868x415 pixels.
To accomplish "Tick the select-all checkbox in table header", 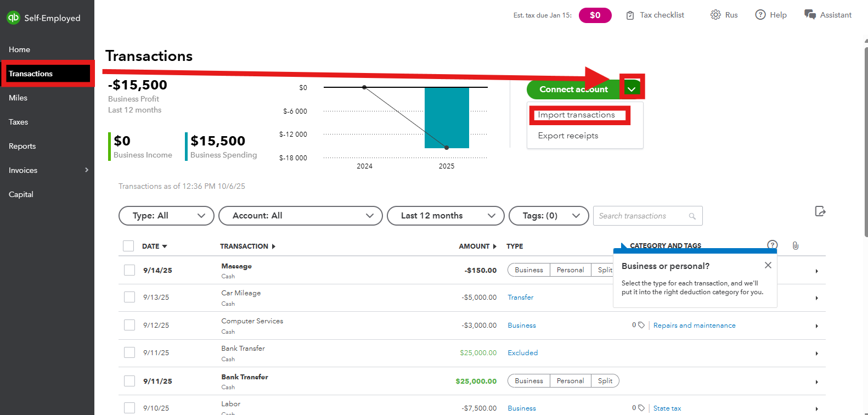I will point(128,246).
